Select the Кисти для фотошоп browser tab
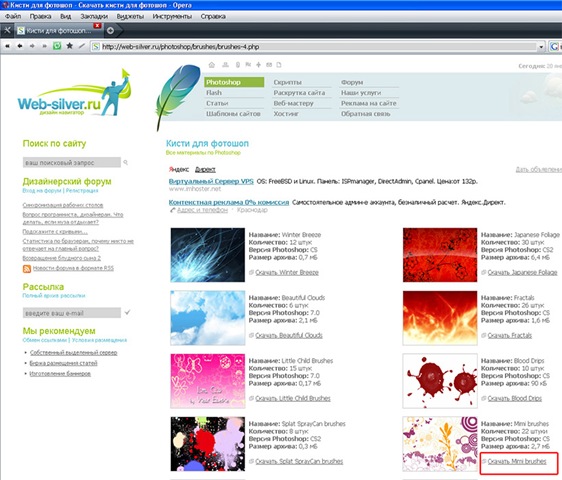Screen dimensions: 562x480 57,31
